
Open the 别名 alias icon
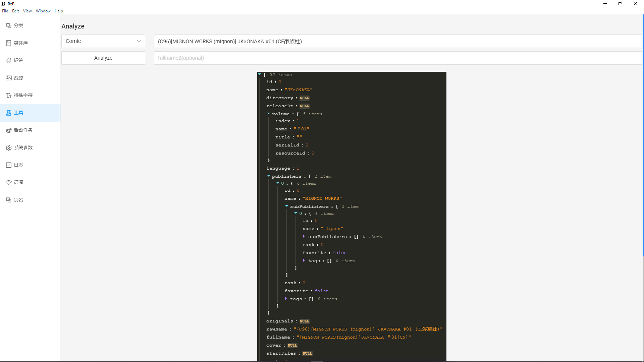pos(9,200)
